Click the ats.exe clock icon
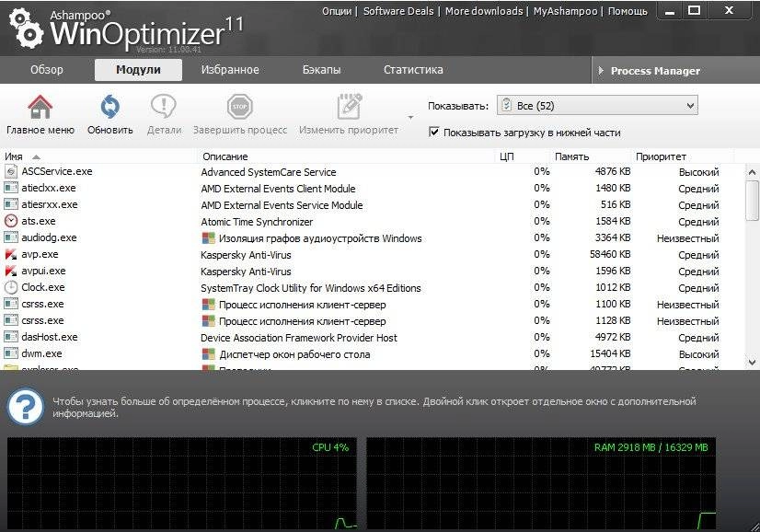Image resolution: width=760 pixels, height=532 pixels. click(11, 221)
